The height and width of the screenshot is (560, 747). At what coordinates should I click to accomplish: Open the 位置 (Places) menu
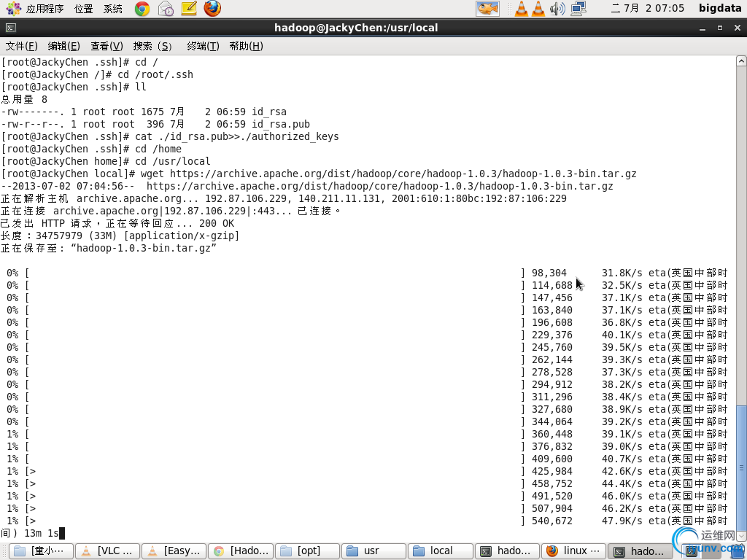coord(83,9)
